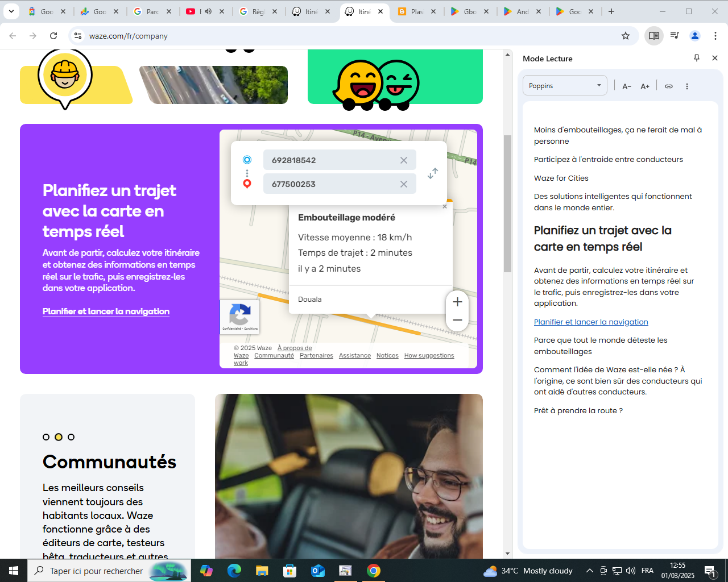728x582 pixels.
Task: Select second yellow carousel dot
Action: pos(59,437)
